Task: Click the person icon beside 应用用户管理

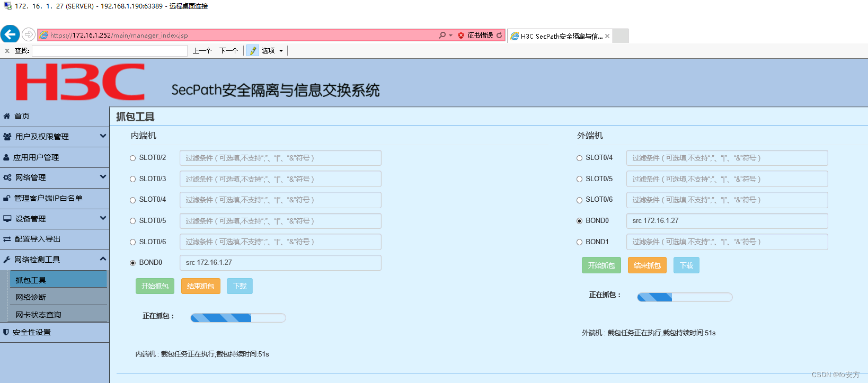Action: coord(6,157)
